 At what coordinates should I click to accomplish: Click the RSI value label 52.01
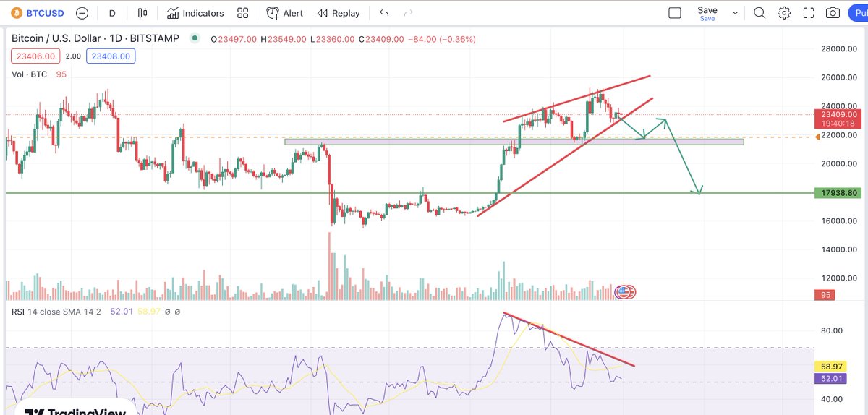click(x=831, y=378)
